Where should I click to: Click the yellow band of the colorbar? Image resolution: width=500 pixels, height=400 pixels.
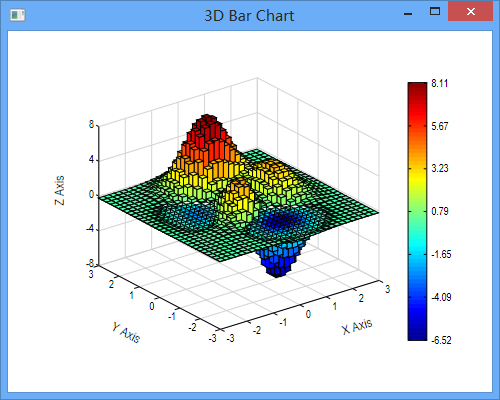pyautogui.click(x=417, y=177)
